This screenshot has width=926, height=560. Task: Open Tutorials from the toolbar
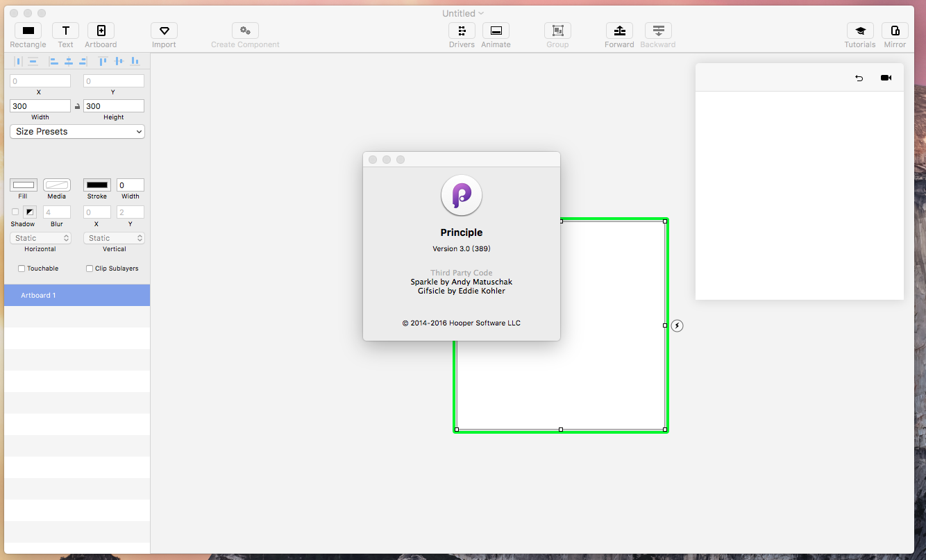click(859, 31)
